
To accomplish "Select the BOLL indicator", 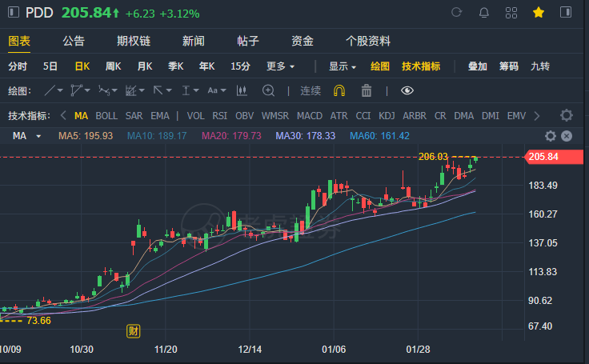I will click(x=106, y=116).
